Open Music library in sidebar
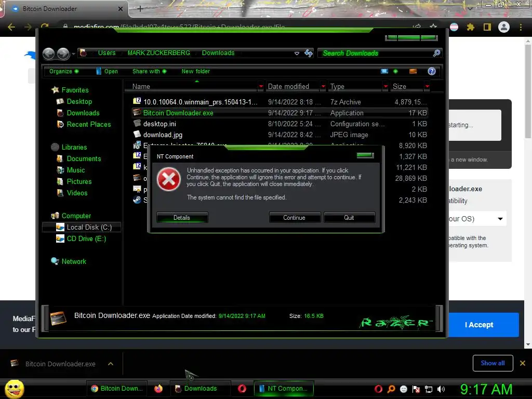 tap(76, 170)
